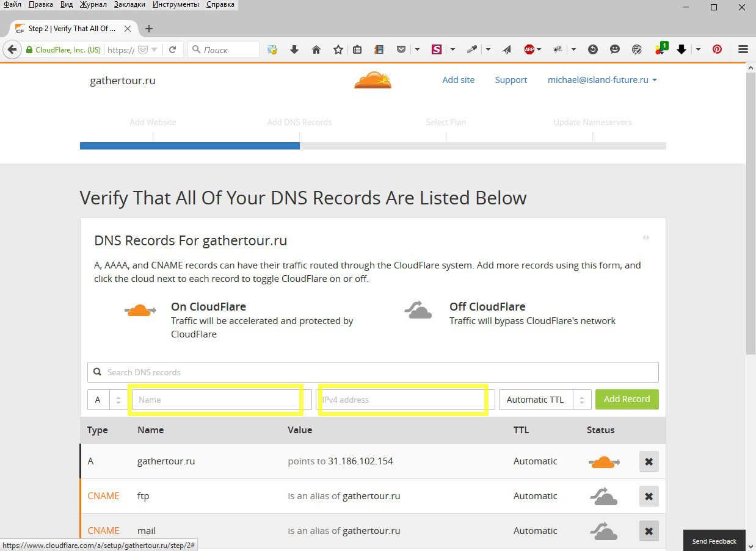Image resolution: width=756 pixels, height=551 pixels.
Task: Toggle CloudFlare cloud for the ftp record
Action: point(604,497)
